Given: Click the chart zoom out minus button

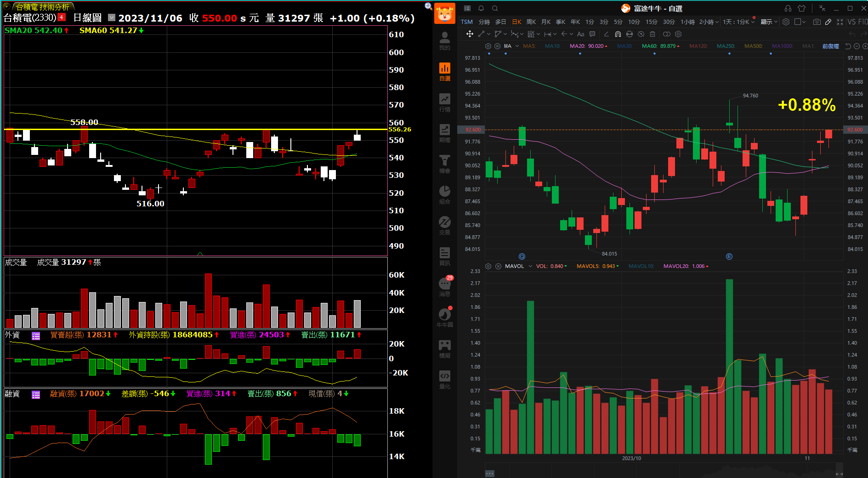Looking at the screenshot, I should coord(857,46).
